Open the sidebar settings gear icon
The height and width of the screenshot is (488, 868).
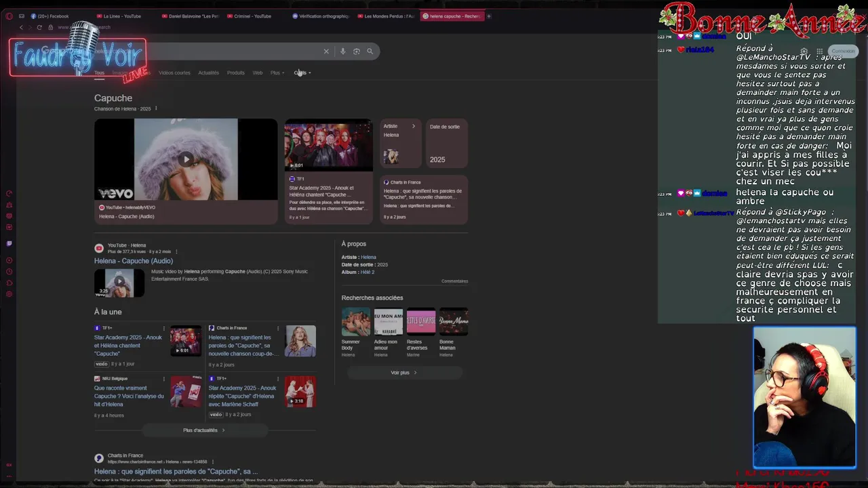9,294
